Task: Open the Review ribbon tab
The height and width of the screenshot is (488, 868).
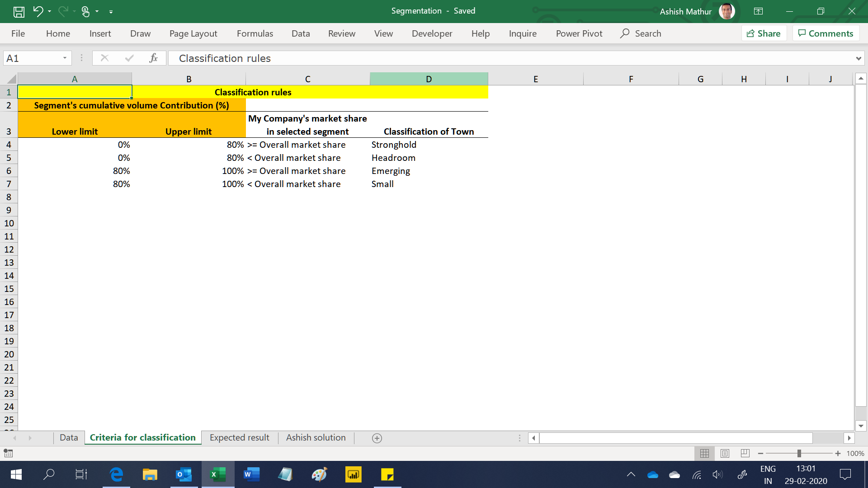Action: pyautogui.click(x=341, y=33)
